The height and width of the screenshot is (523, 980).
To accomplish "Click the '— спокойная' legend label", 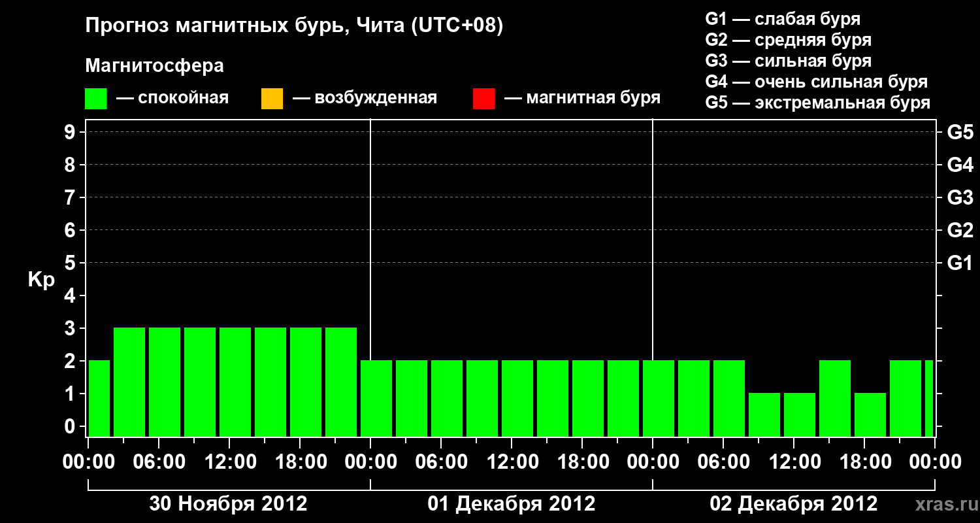I will (172, 99).
